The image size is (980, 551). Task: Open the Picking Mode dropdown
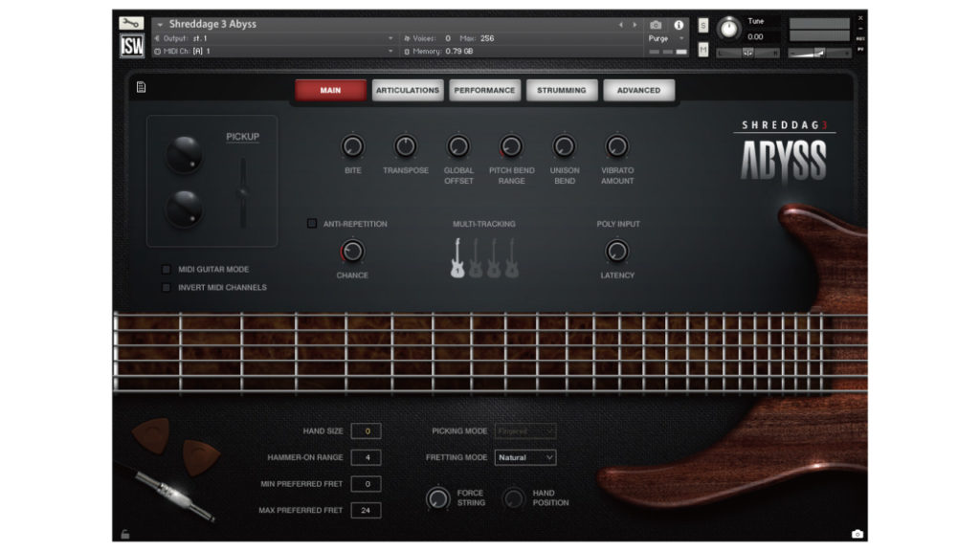pos(525,431)
